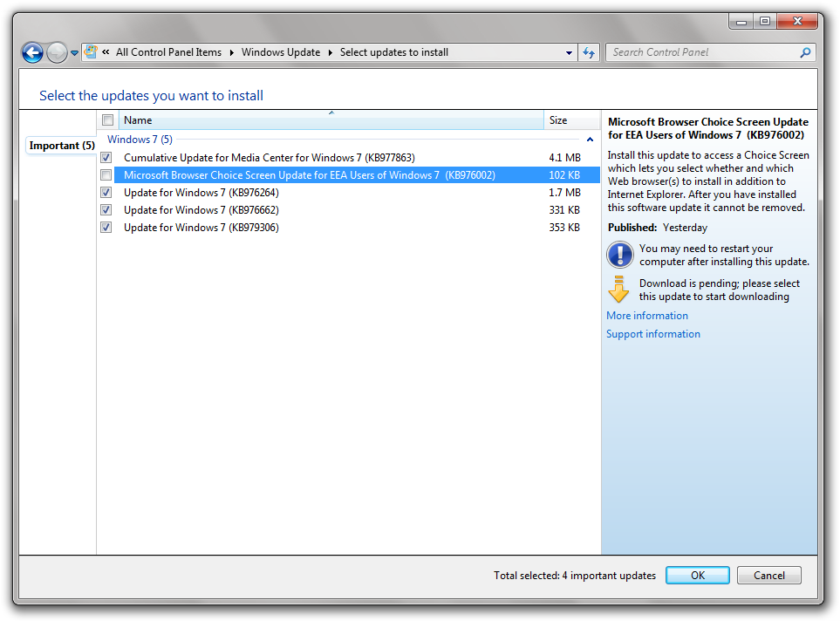Click the Select updates to install breadcrumb
840x621 pixels.
394,52
